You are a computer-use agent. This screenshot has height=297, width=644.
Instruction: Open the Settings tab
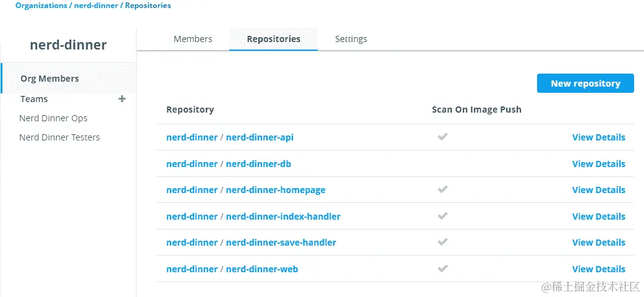[351, 39]
